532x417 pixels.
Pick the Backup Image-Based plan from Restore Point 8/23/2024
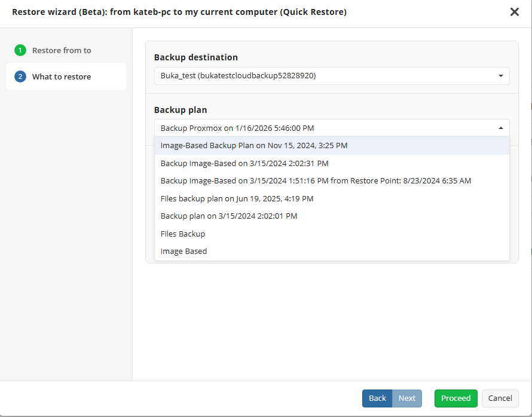316,180
